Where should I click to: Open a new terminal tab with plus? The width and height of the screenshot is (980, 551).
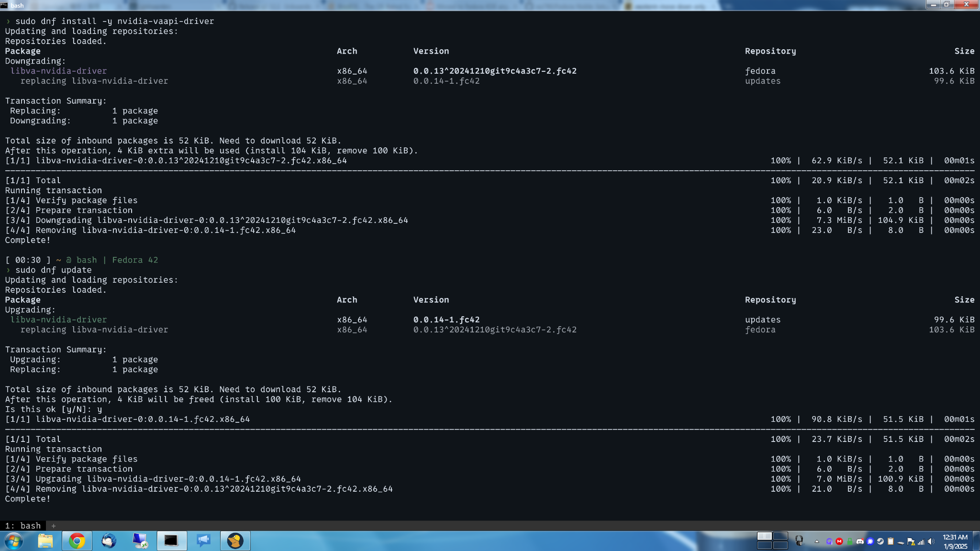[x=54, y=526]
